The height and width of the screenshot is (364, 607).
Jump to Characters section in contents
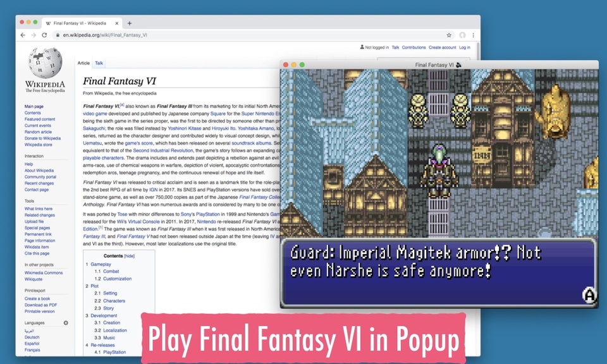click(114, 301)
